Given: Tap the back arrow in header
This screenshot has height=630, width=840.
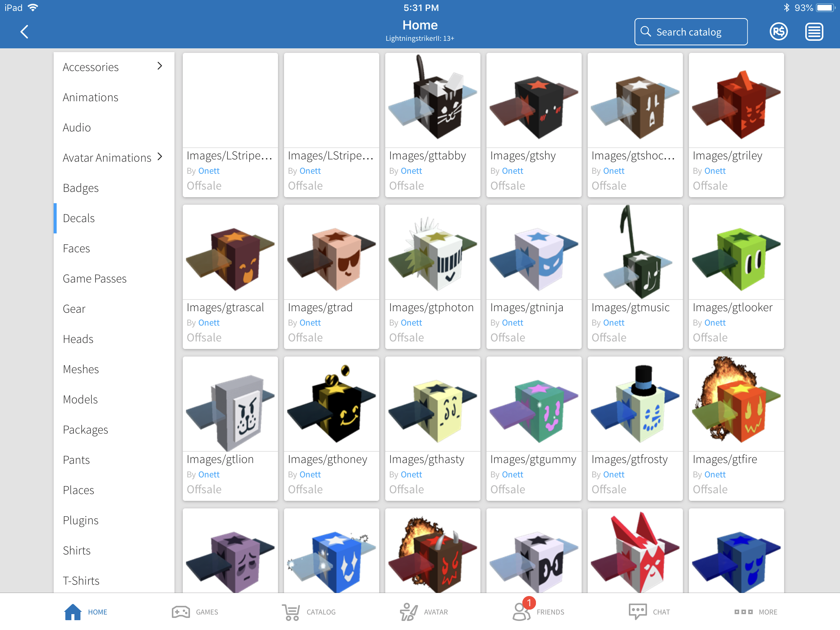Looking at the screenshot, I should (25, 32).
